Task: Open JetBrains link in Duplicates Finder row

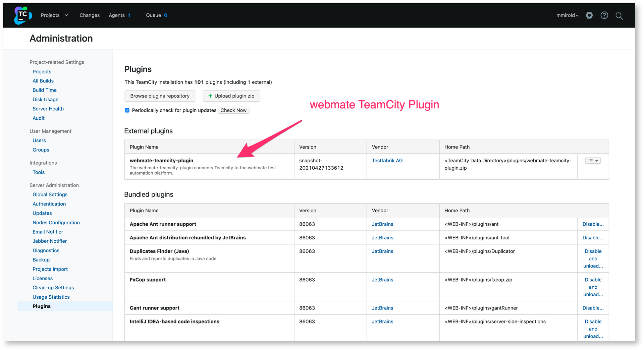Action: pos(382,251)
